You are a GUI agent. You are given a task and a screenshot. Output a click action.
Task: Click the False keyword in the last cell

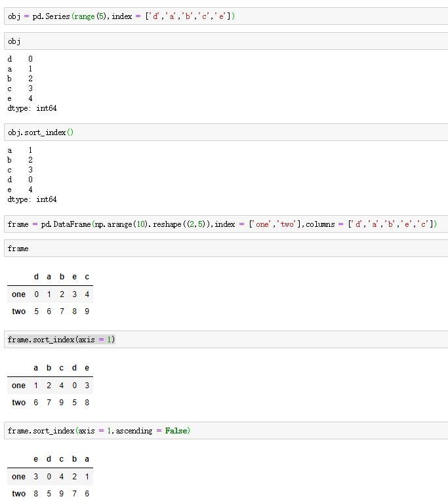176,431
